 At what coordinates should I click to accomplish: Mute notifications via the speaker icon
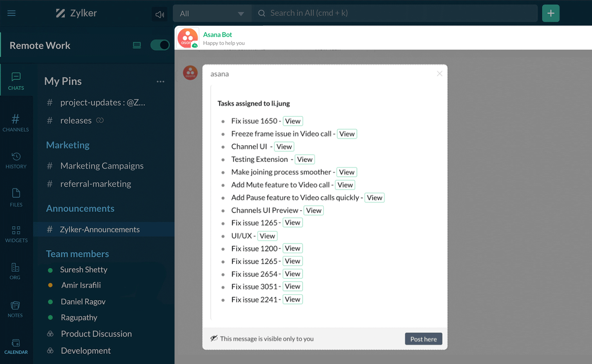click(x=159, y=14)
